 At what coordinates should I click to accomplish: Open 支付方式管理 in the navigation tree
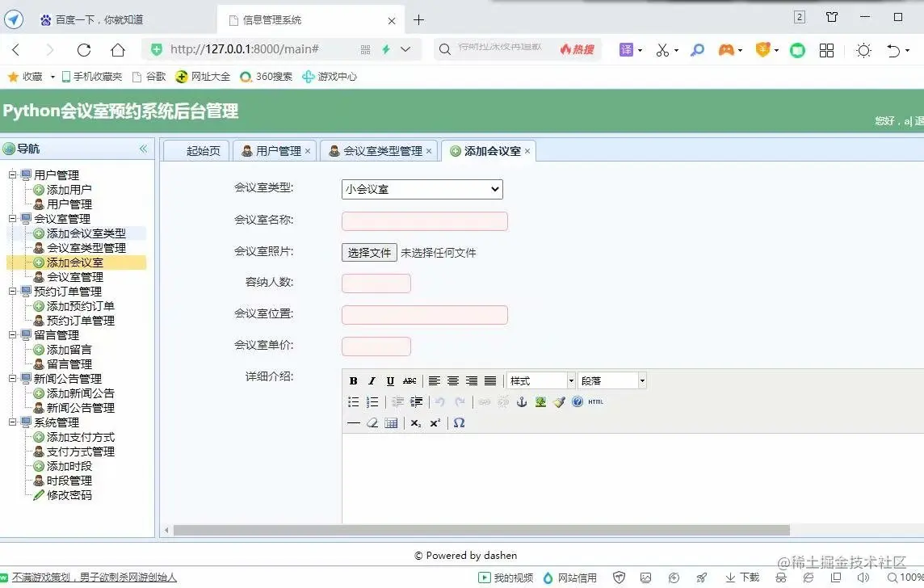coord(80,451)
